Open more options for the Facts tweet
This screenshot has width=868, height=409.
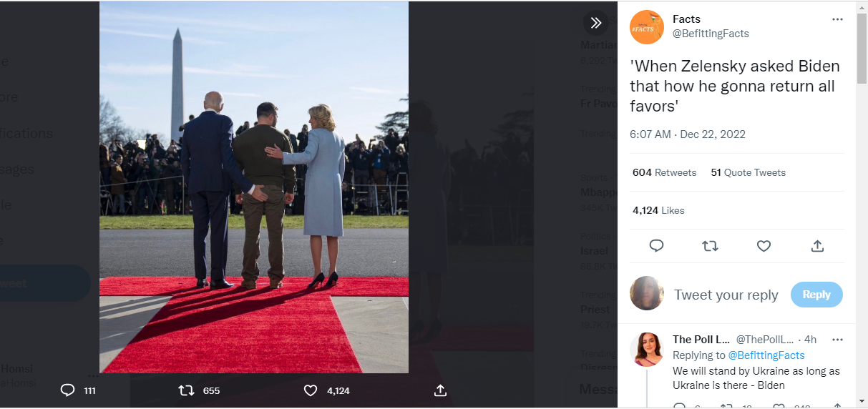837,19
